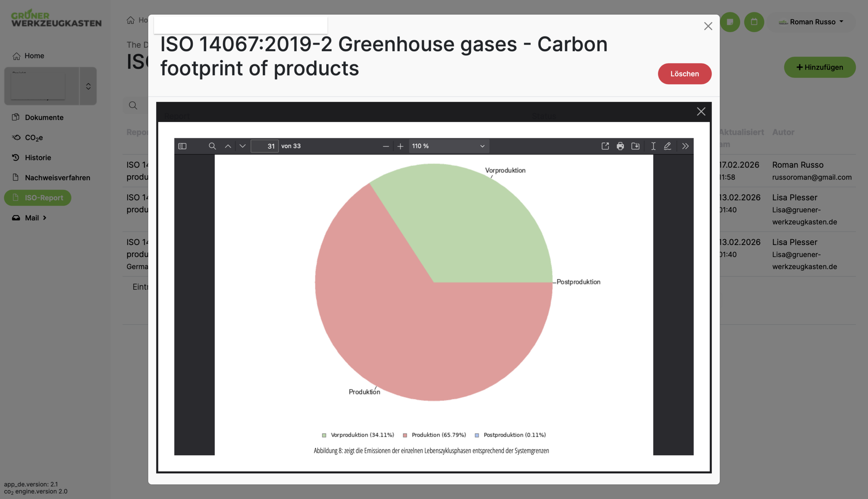Download the PDF file
Screen dimensions: 868x499
coord(635,146)
